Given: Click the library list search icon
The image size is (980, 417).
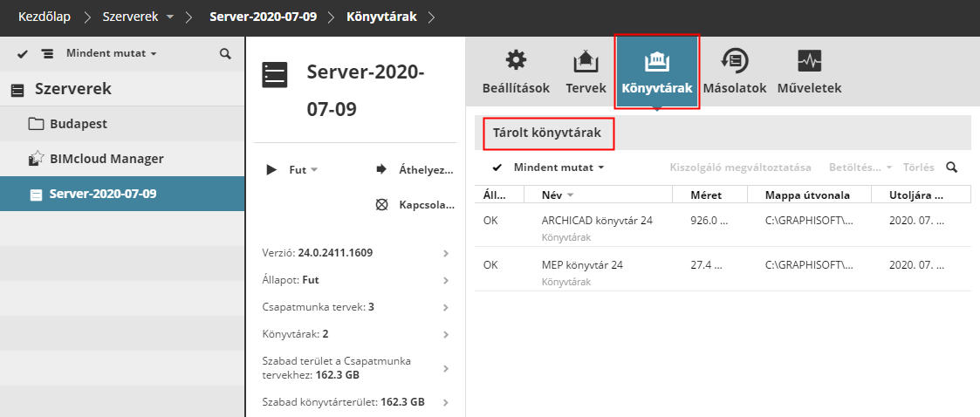Looking at the screenshot, I should coord(952,167).
